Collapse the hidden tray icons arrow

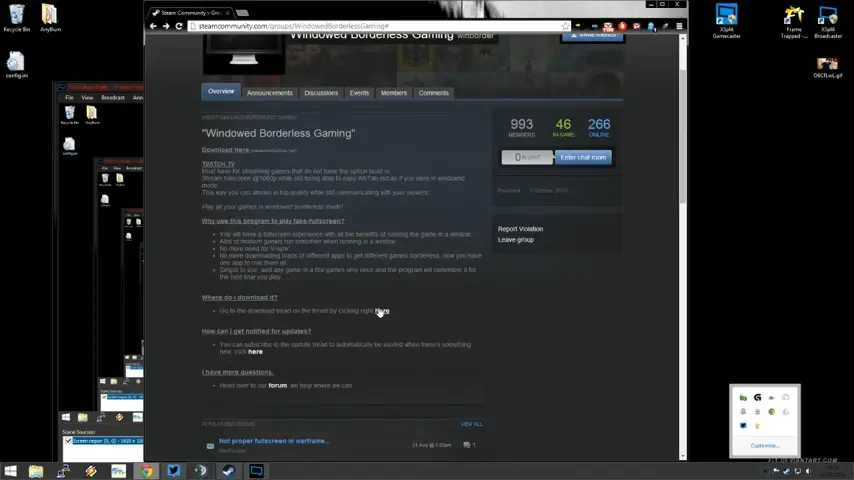765,471
